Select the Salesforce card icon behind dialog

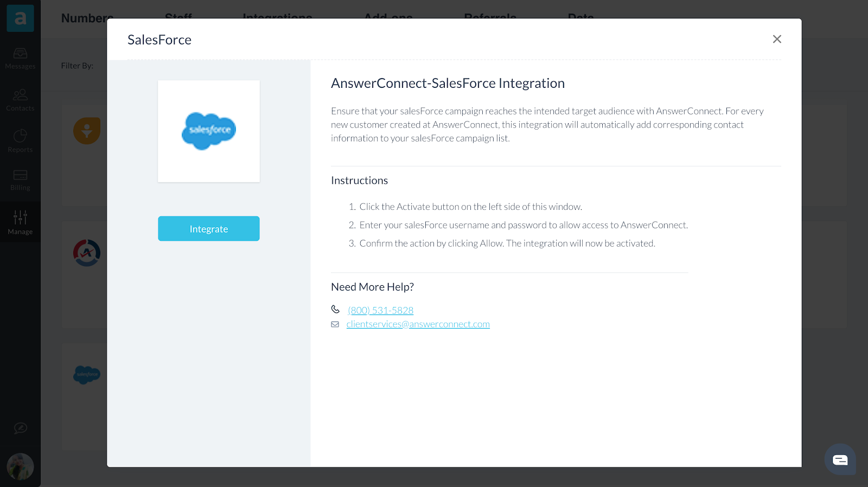[87, 374]
